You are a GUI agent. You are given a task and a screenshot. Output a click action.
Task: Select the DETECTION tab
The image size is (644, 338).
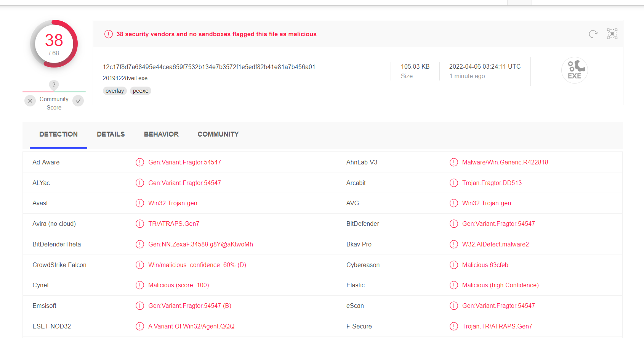(58, 134)
